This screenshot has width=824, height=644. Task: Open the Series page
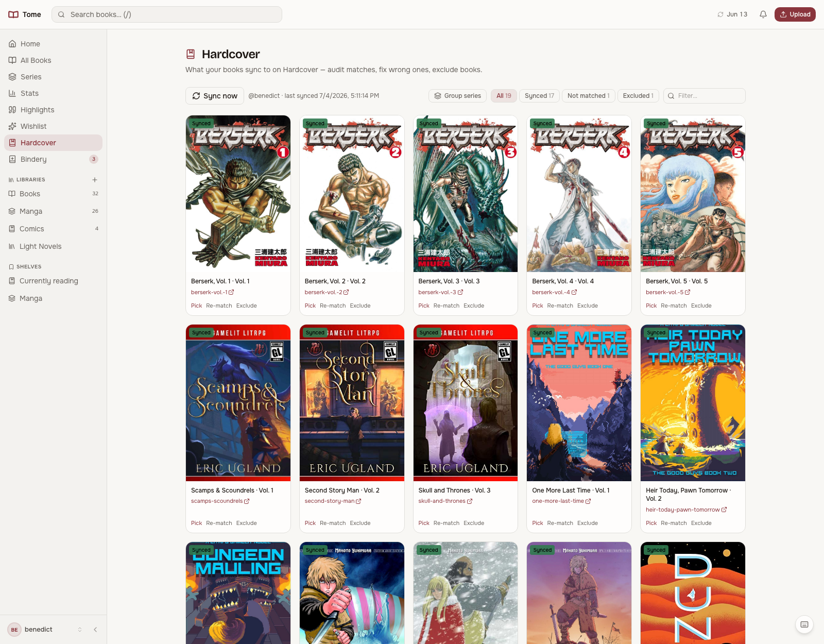click(x=54, y=77)
